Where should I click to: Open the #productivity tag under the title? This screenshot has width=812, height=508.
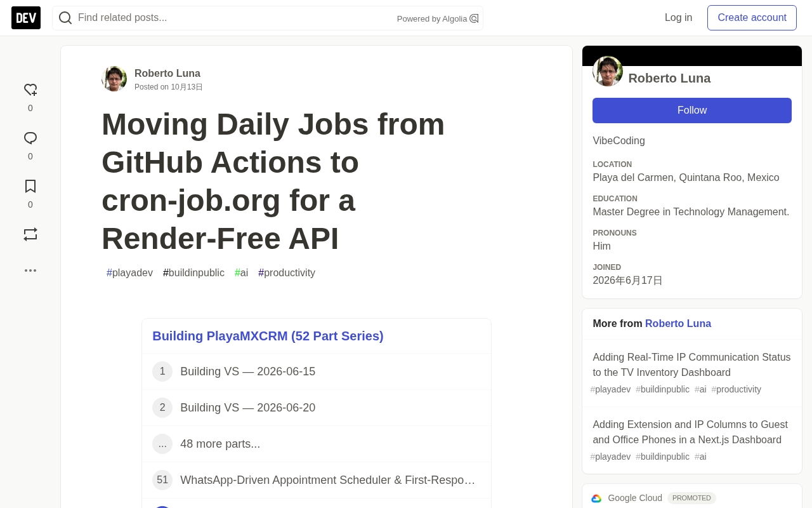[x=287, y=273]
